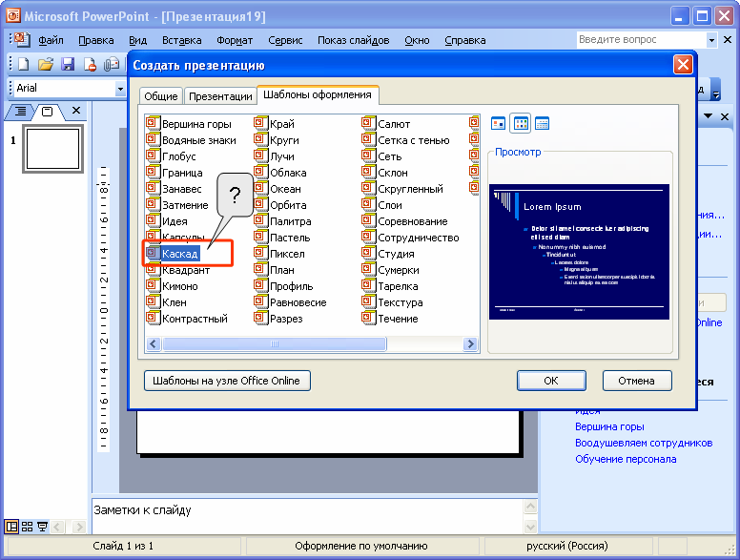This screenshot has height=560, width=740.
Task: Click the Save diskette toolbar icon
Action: click(68, 64)
